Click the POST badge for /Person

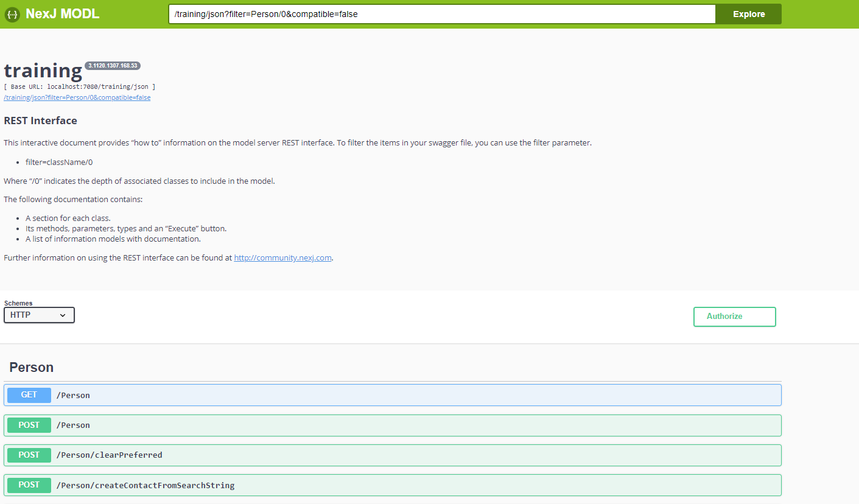click(29, 425)
